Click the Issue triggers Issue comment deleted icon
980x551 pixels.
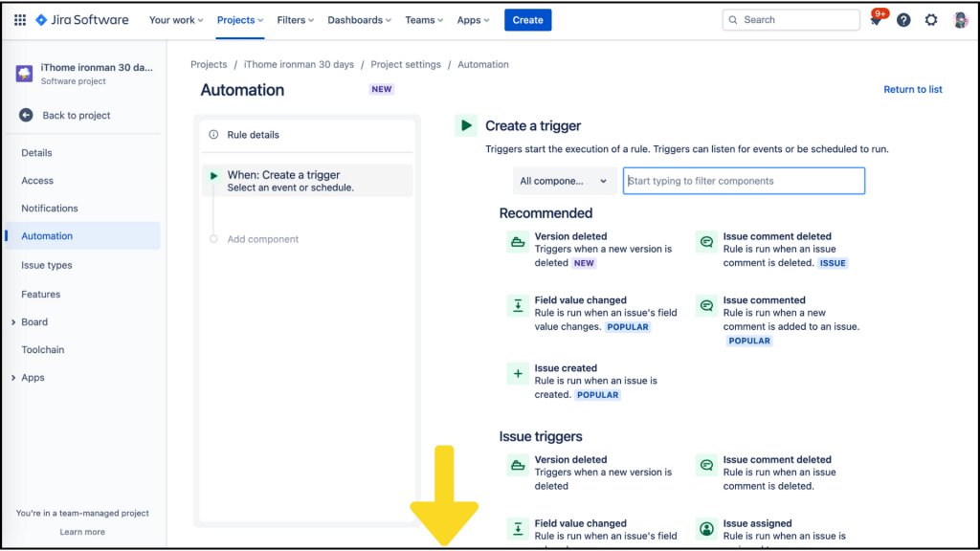706,465
